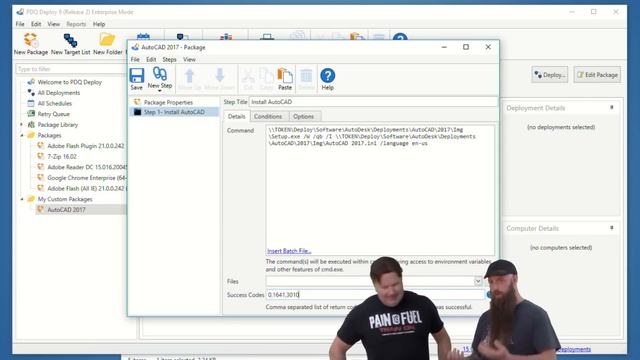Screen dimensions: 640x360
Task: Click the Paste clipboard icon
Action: point(285,79)
